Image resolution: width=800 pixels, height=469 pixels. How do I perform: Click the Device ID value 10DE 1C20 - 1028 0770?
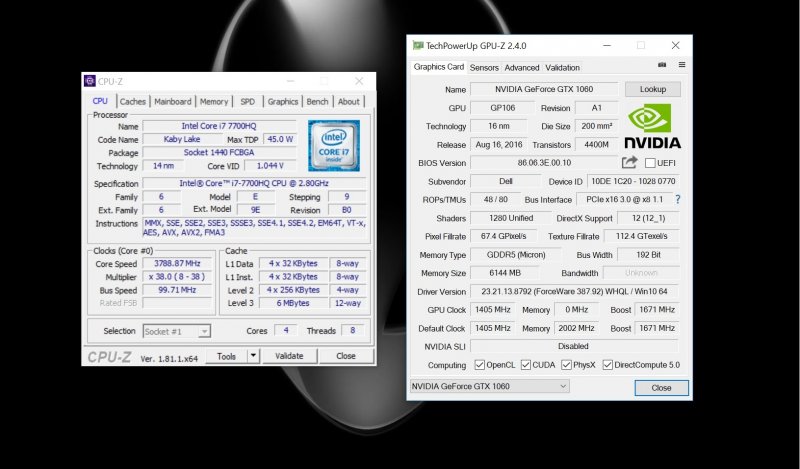coord(633,181)
